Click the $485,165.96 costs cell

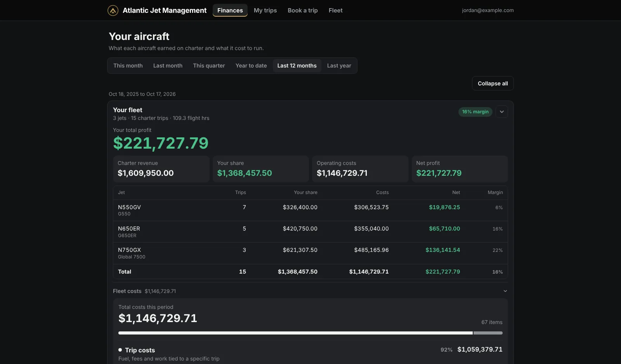[x=371, y=250]
